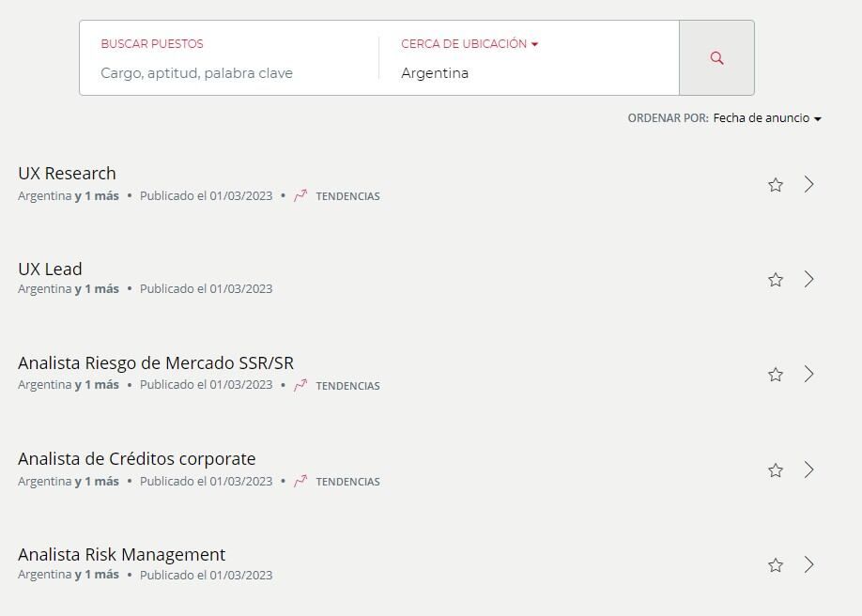
Task: Open the ORDENAR POR sort dropdown
Action: click(765, 118)
